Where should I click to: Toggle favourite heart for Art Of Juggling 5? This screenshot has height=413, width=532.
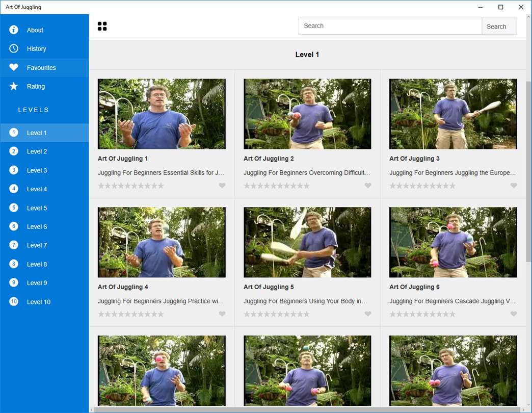[368, 314]
